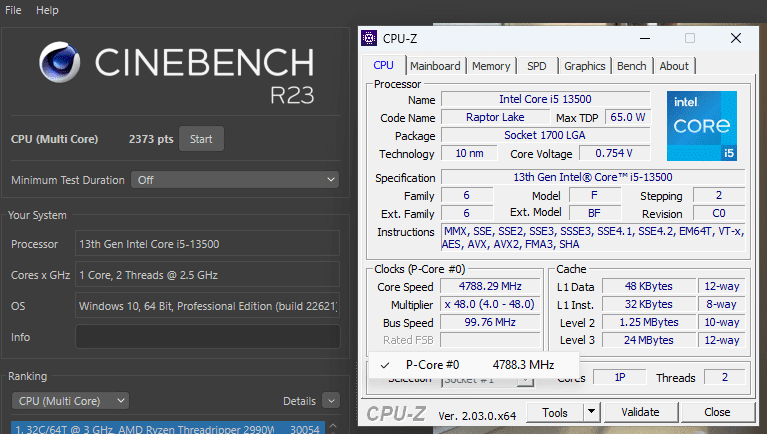Click the Cores value 1P
The image size is (767, 434).
tap(620, 377)
